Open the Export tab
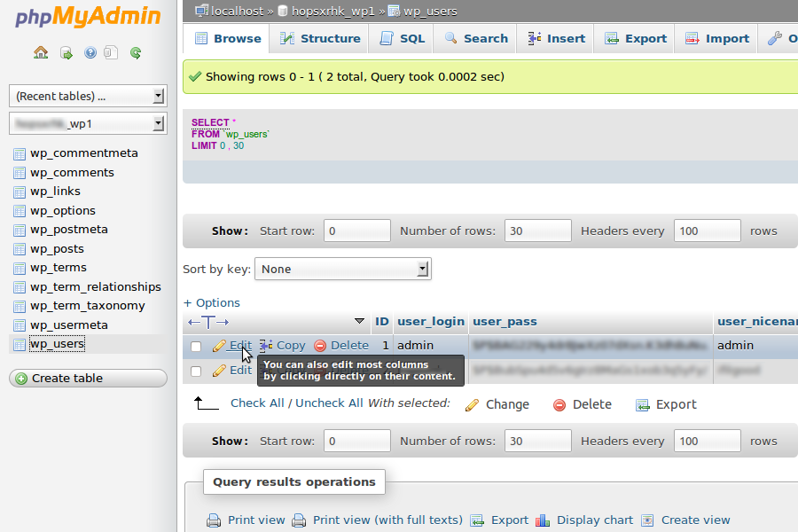 pos(635,39)
